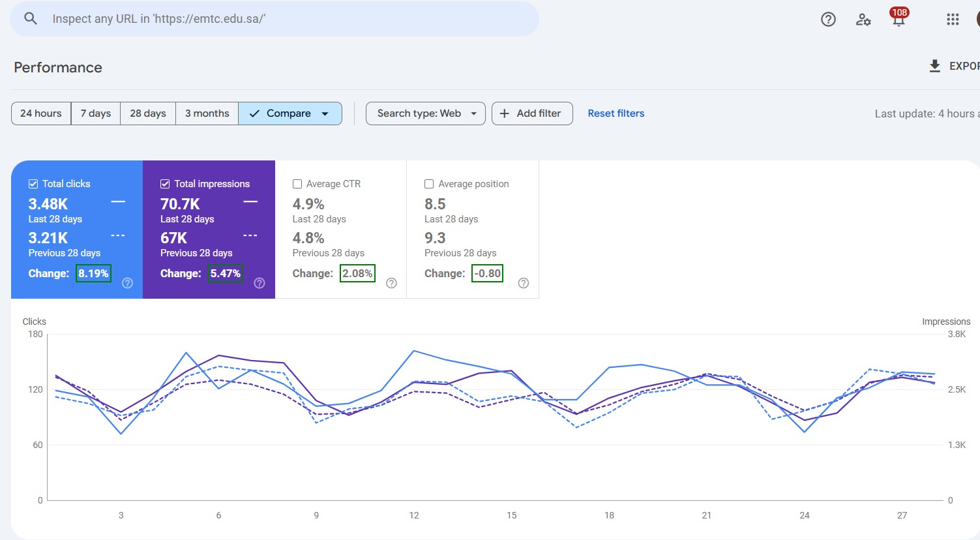This screenshot has width=980, height=540.
Task: Click help icon in Average position card
Action: tap(523, 283)
